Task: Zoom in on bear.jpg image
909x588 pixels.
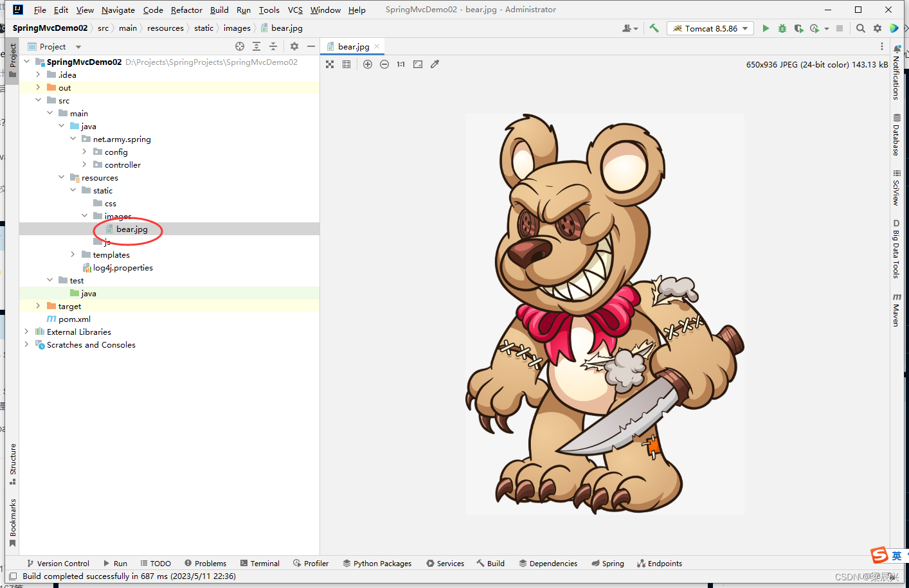Action: 368,64
